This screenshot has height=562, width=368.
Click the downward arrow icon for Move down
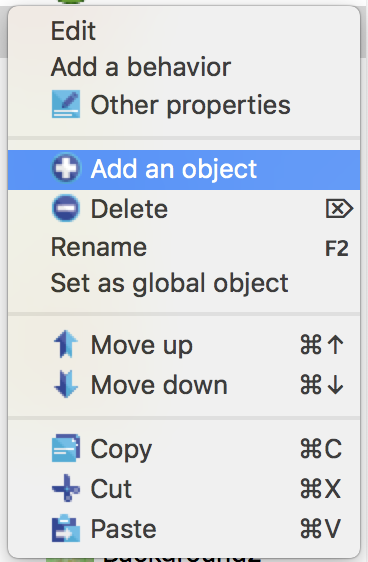66,384
